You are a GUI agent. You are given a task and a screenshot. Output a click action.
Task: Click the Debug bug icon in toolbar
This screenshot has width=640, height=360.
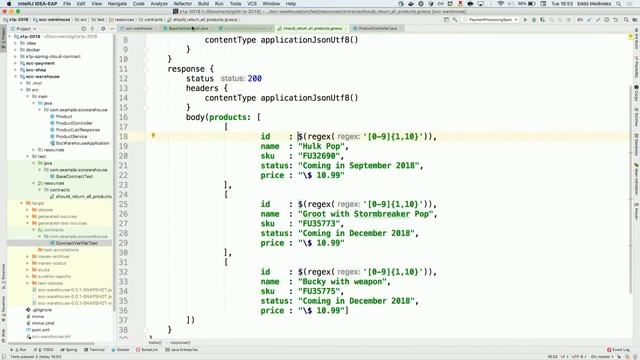533,20
